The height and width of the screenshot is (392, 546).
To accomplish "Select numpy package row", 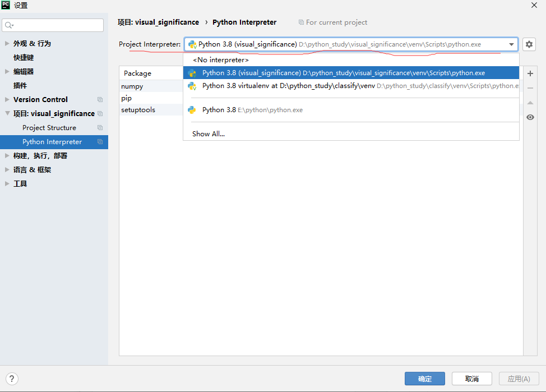I will (x=151, y=86).
